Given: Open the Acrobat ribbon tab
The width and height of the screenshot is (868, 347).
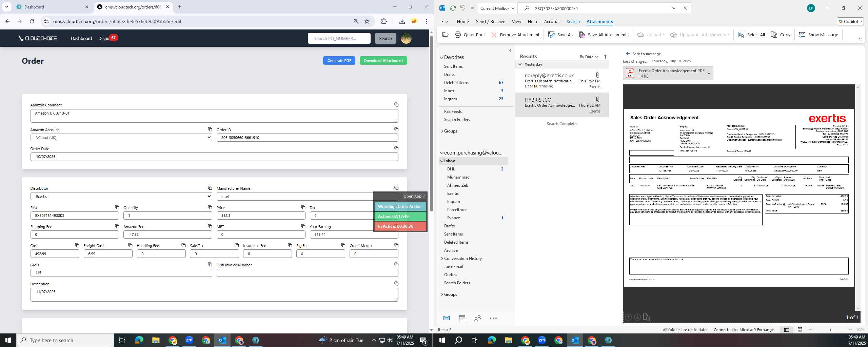Looking at the screenshot, I should click(552, 21).
